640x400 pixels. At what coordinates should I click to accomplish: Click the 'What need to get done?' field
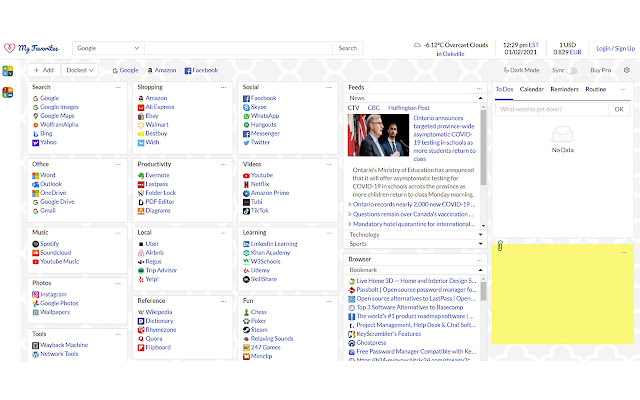[x=552, y=109]
